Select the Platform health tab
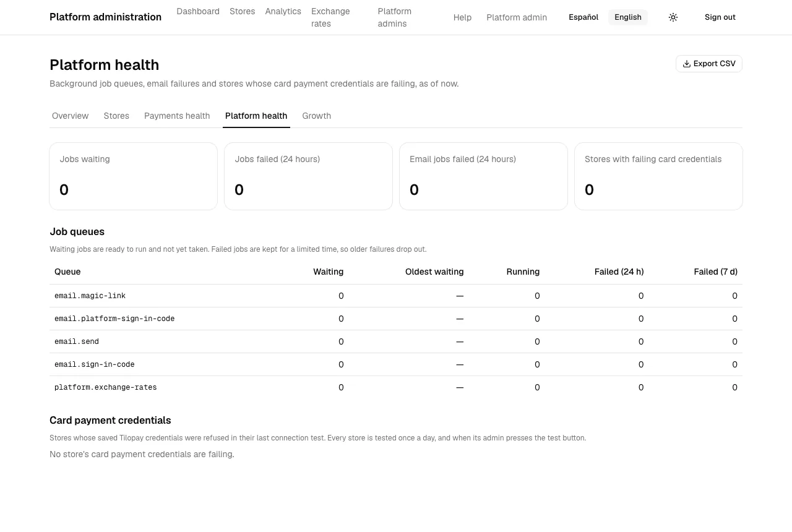 (256, 116)
